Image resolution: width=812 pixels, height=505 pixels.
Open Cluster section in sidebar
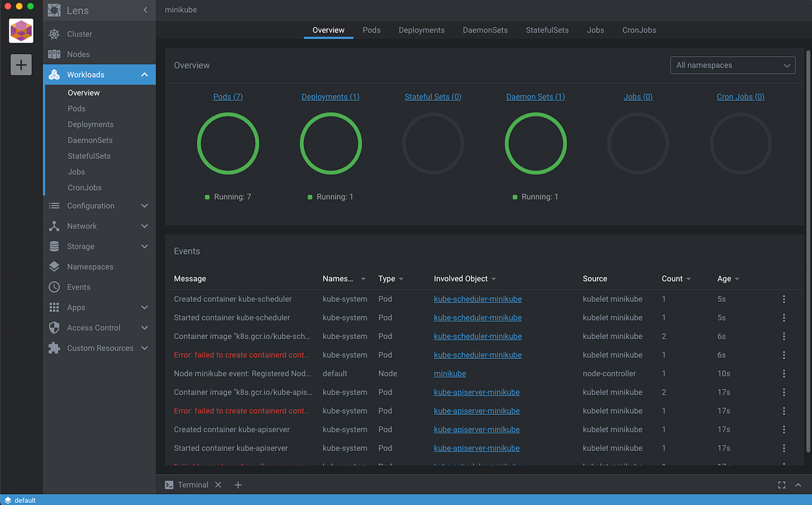79,34
